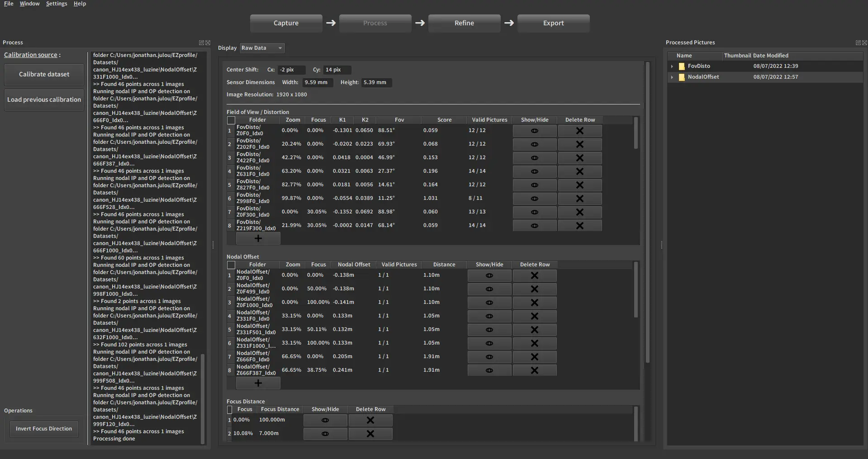
Task: Open the Display Raw Data dropdown
Action: [262, 48]
